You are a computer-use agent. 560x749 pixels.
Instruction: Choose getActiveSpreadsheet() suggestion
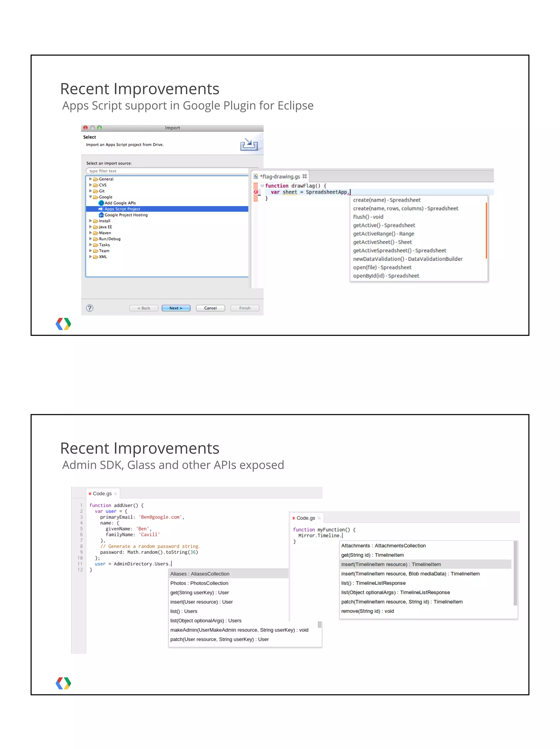click(x=399, y=251)
